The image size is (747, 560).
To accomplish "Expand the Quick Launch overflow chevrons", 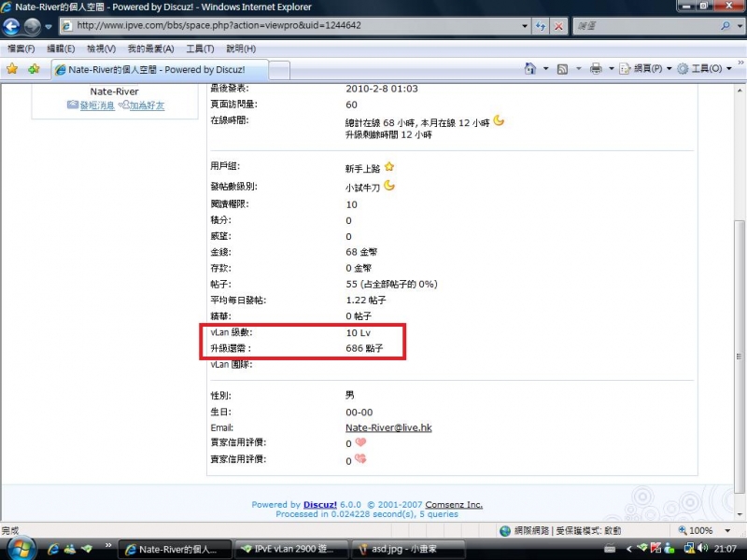I will click(108, 545).
